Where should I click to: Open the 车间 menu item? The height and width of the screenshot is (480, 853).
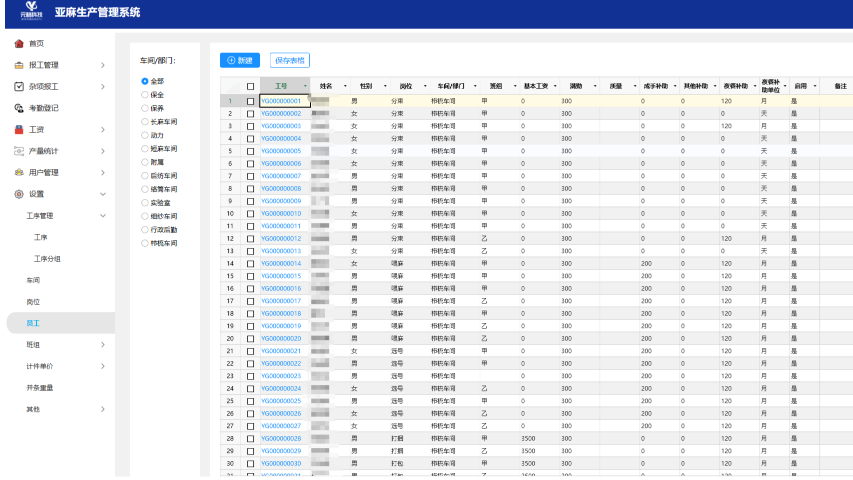pyautogui.click(x=34, y=280)
